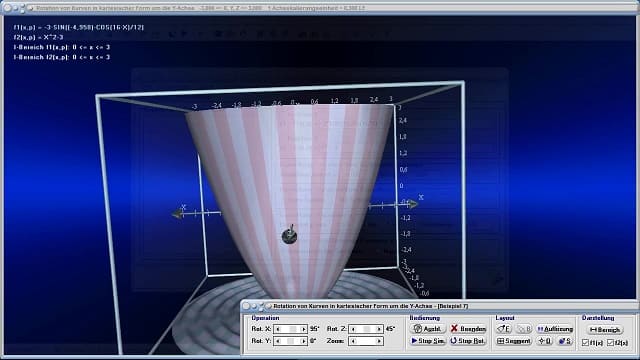The width and height of the screenshot is (640, 360).
Task: Click the E layout button
Action: coord(504,329)
